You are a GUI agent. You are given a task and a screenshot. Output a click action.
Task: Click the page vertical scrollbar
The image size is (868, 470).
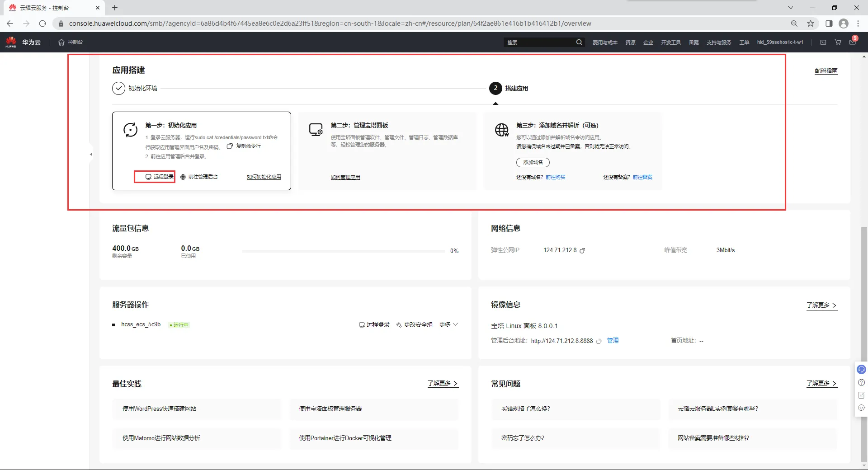pyautogui.click(x=864, y=343)
